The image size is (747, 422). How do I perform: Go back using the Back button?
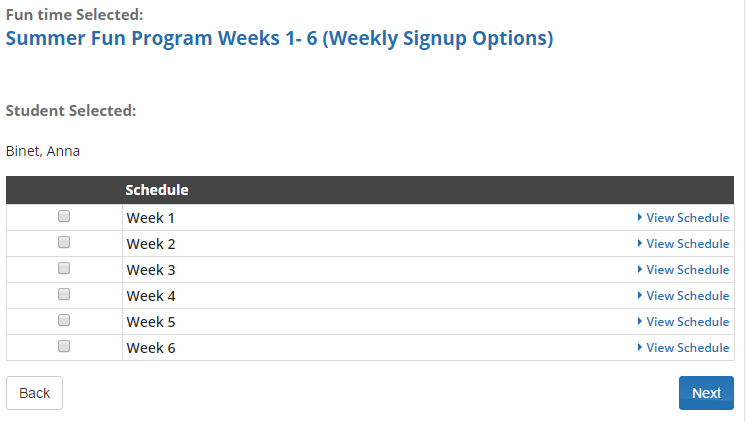(34, 393)
